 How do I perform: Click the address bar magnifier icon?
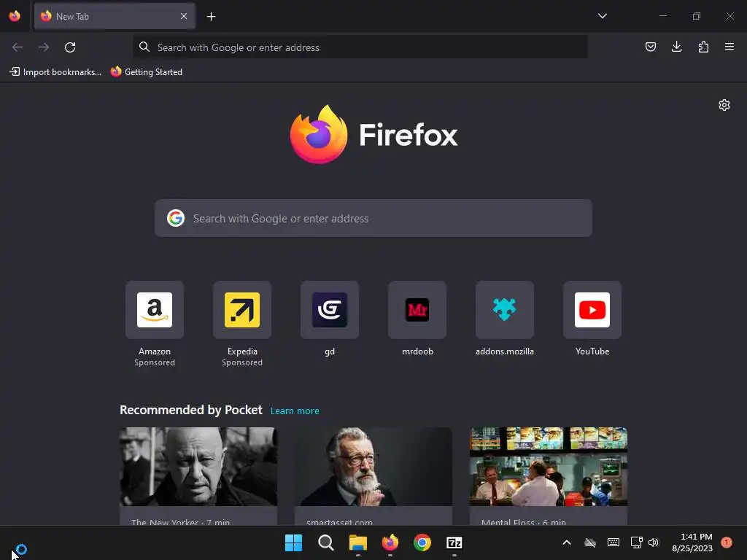(x=144, y=47)
